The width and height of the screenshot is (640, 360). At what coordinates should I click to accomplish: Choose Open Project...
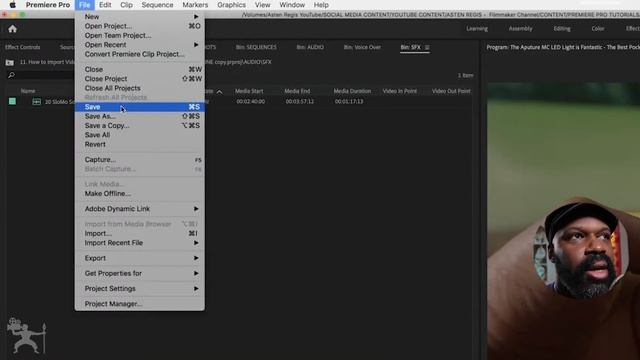(x=140, y=26)
